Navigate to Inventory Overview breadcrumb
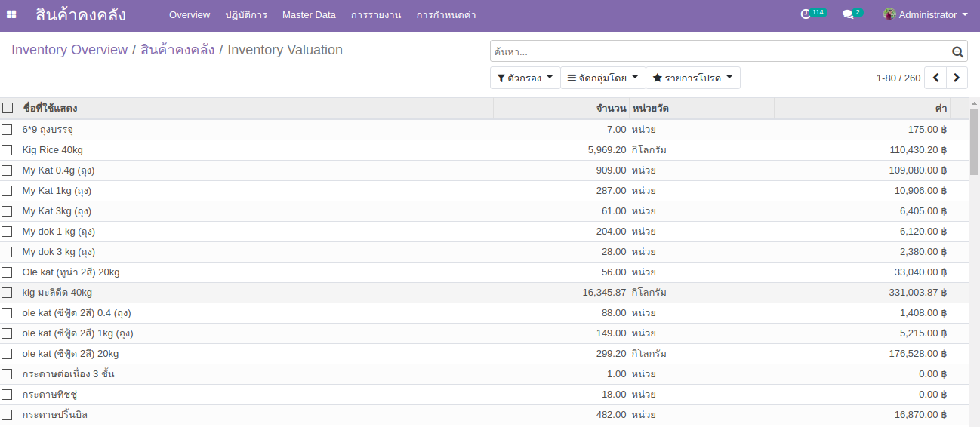The width and height of the screenshot is (980, 427). click(x=69, y=50)
